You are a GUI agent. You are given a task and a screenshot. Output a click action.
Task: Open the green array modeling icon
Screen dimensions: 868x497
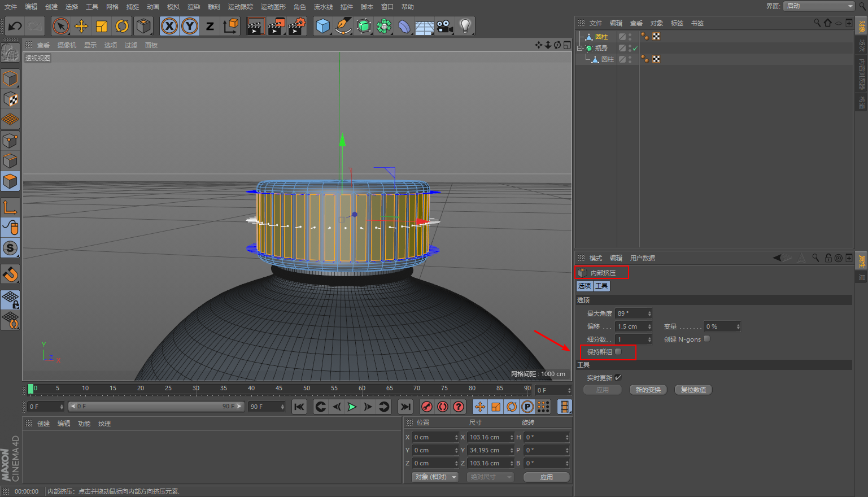tap(384, 26)
